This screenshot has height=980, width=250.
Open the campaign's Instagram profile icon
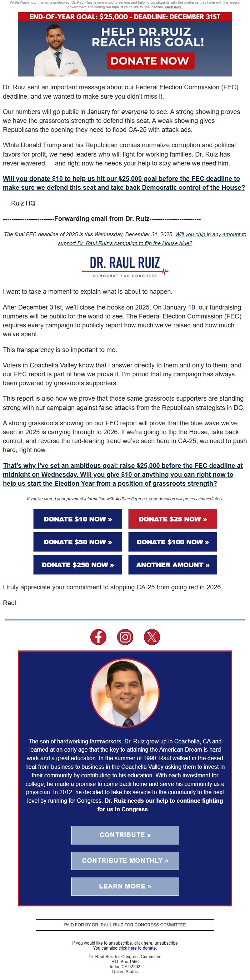pos(125,637)
